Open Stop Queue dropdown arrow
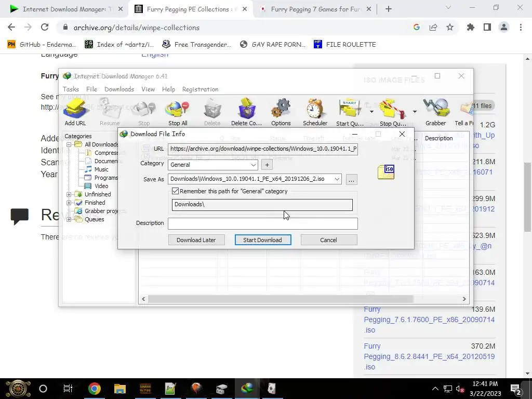The width and height of the screenshot is (532, 399). pyautogui.click(x=415, y=112)
